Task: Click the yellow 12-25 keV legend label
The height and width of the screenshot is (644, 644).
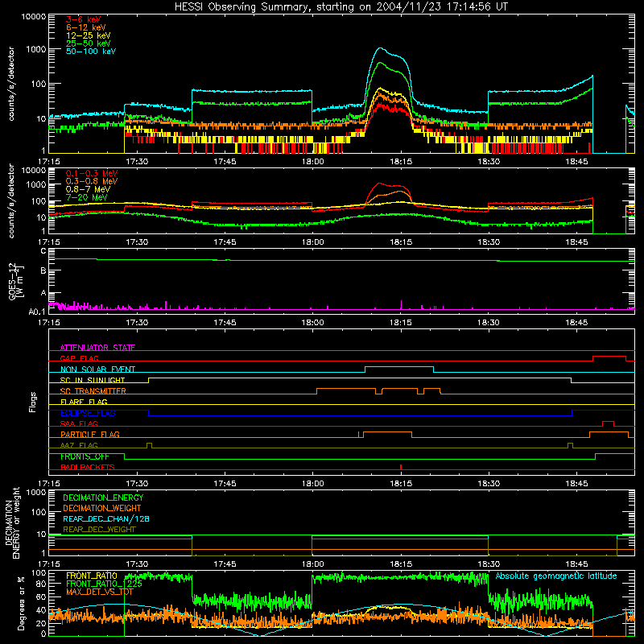Action: 88,35
